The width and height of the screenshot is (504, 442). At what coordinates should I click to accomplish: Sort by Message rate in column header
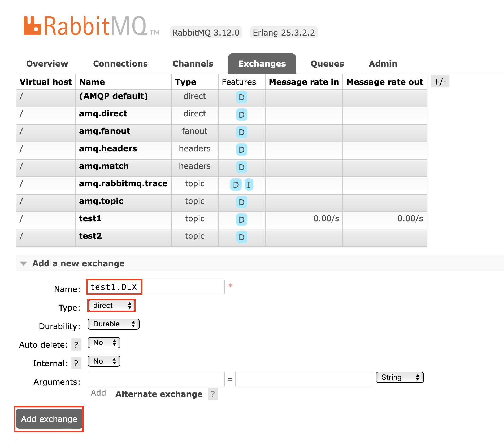(x=304, y=82)
